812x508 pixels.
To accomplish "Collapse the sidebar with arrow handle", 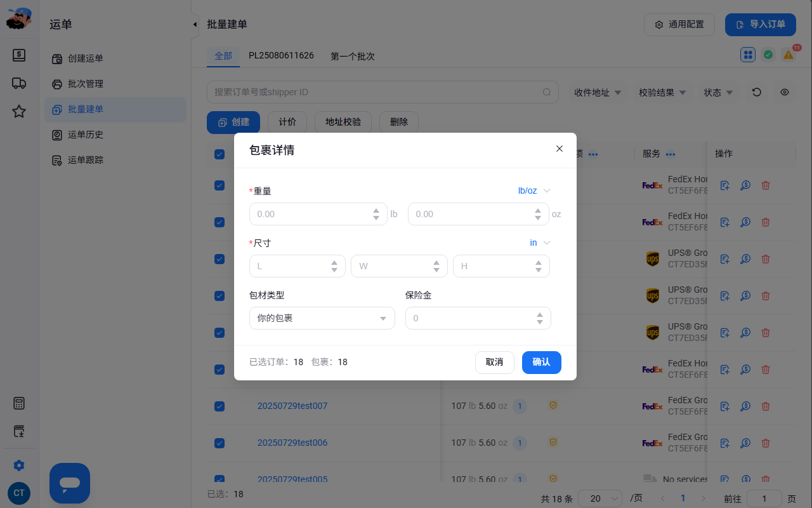I will [x=195, y=25].
